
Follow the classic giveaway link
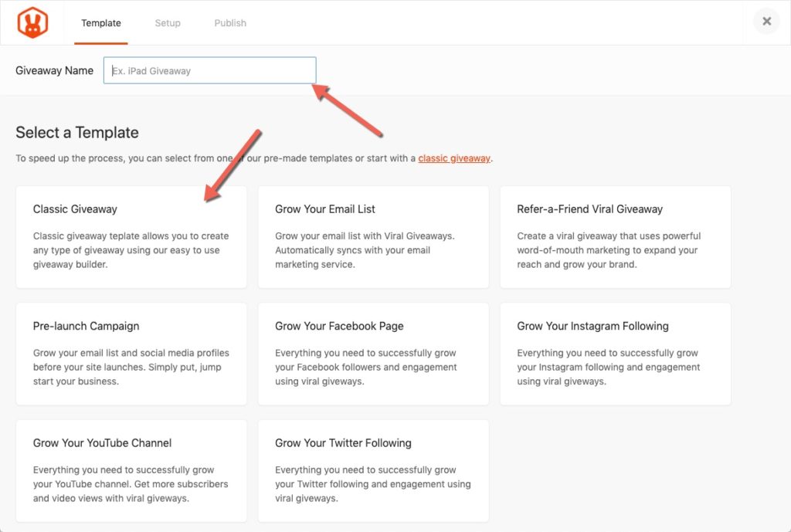(454, 158)
